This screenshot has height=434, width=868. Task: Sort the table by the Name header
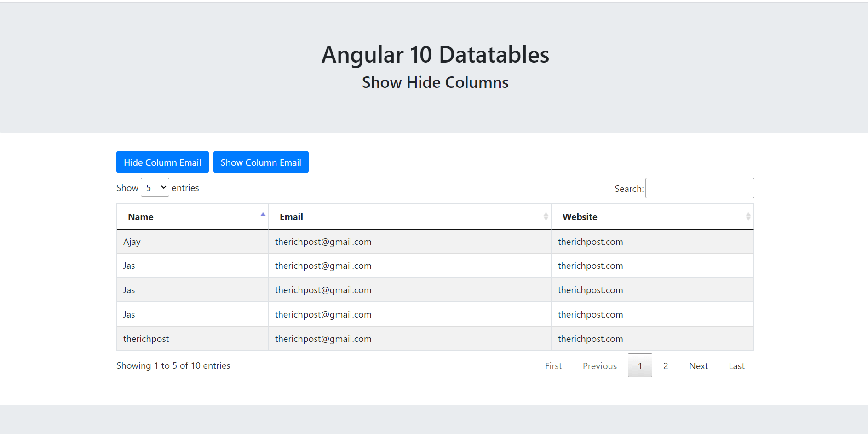tap(141, 216)
